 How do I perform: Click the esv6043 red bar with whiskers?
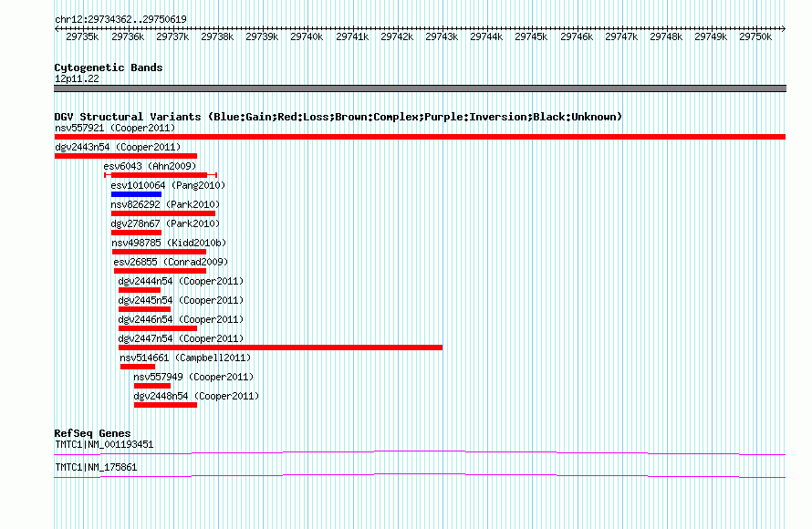161,175
